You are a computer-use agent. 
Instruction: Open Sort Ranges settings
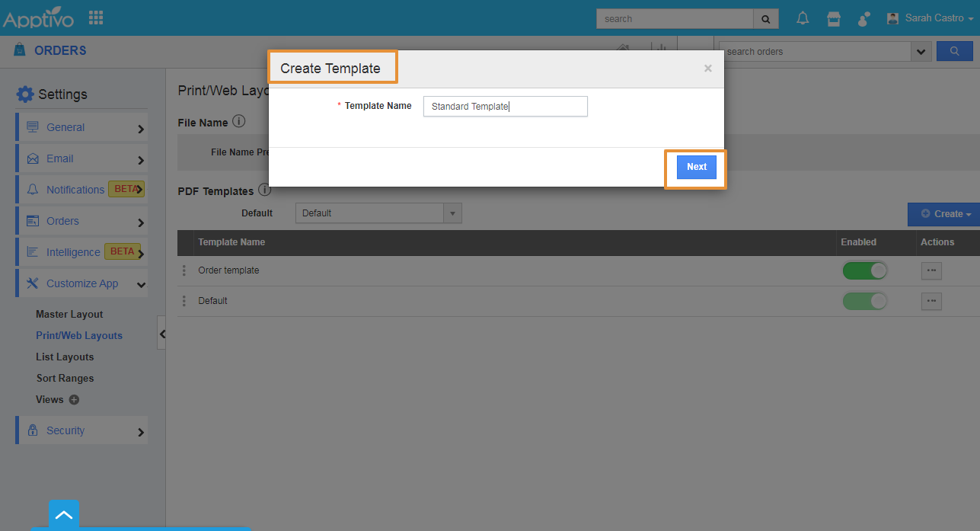pyautogui.click(x=65, y=378)
